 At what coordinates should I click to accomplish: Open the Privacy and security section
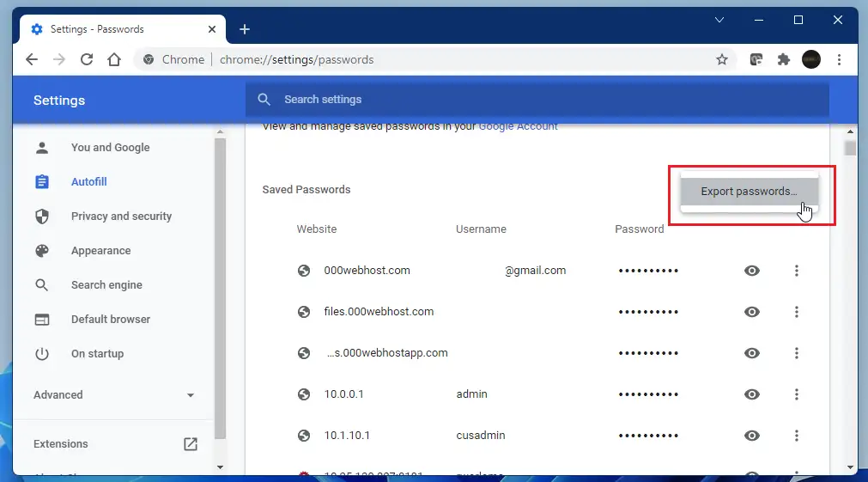(x=121, y=217)
